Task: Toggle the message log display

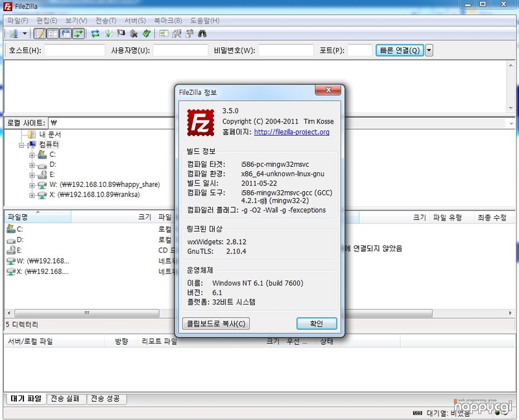Action: pyautogui.click(x=40, y=34)
